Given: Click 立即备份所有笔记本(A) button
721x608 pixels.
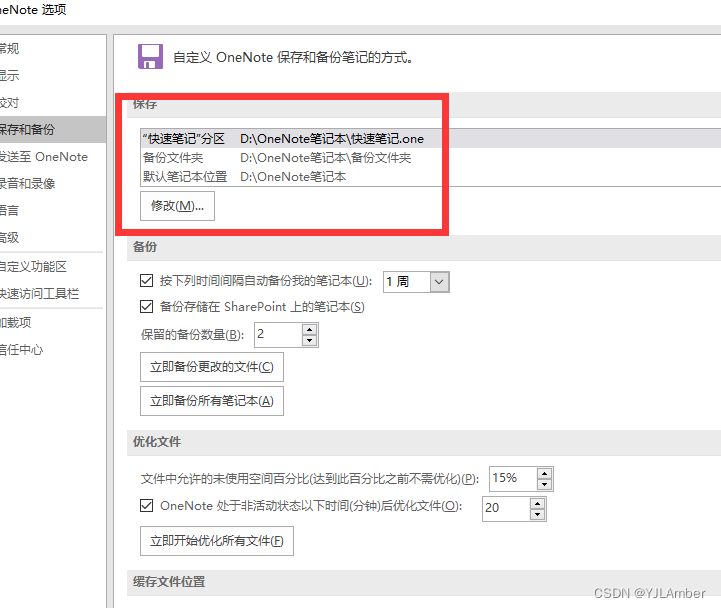Looking at the screenshot, I should [x=212, y=401].
